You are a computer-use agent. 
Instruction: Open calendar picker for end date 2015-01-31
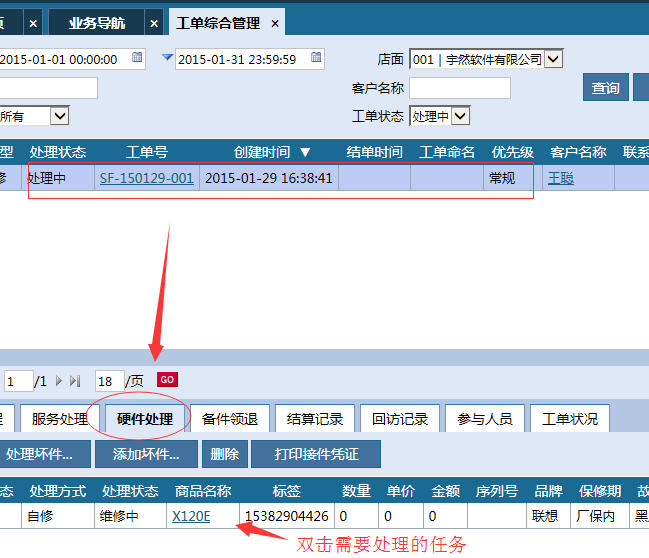pos(316,57)
